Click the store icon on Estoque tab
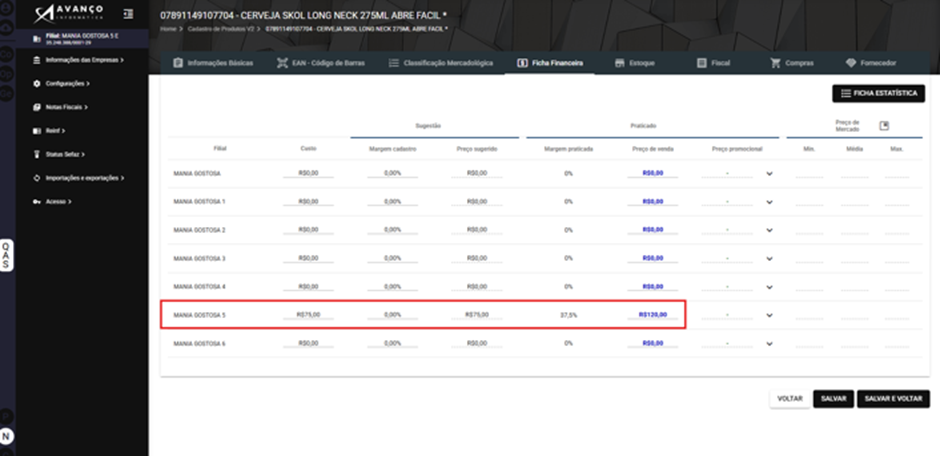The height and width of the screenshot is (456, 940). tap(620, 63)
